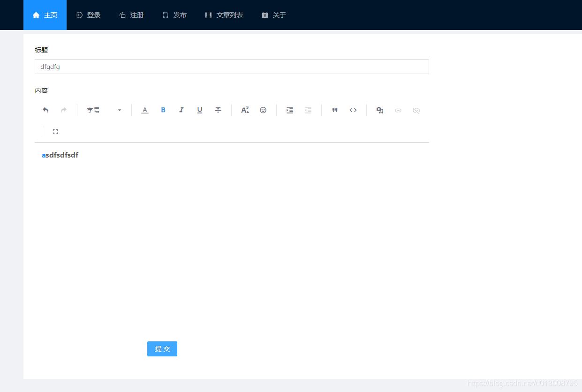Click the insert link icon
This screenshot has width=582, height=392.
[398, 110]
